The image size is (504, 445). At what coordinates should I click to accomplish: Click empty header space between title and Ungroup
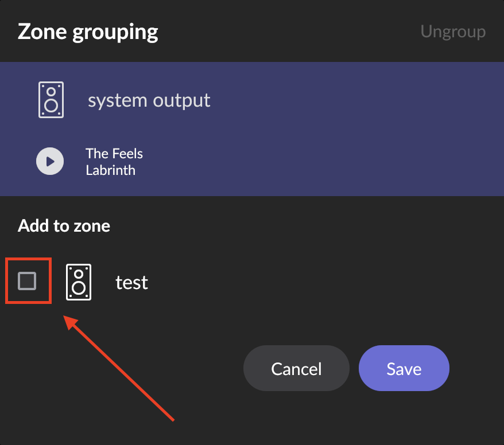coord(289,32)
